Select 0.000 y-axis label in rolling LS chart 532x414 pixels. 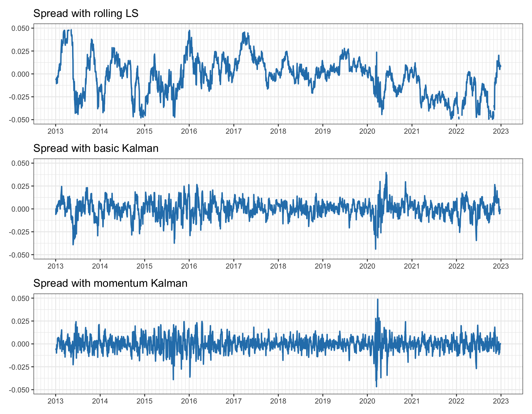[20, 74]
